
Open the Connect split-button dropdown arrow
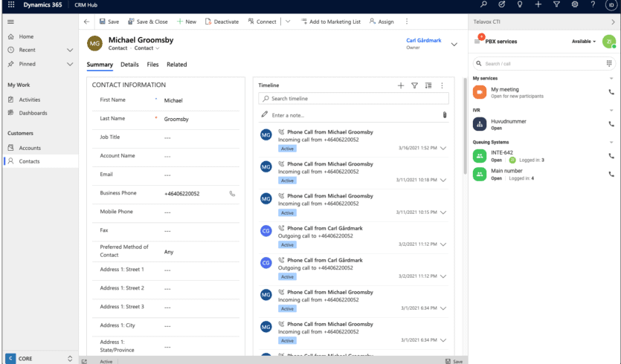pos(288,22)
